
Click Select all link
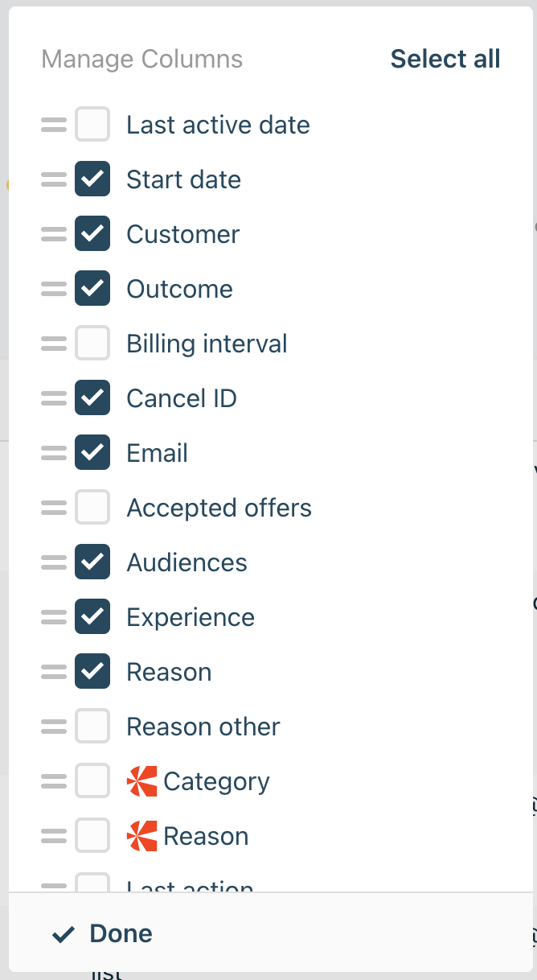(x=445, y=59)
